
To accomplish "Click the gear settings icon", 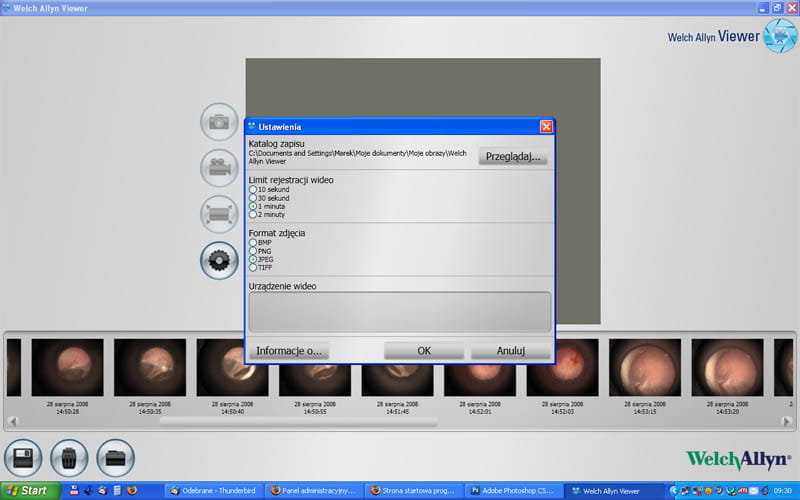I will 219,261.
